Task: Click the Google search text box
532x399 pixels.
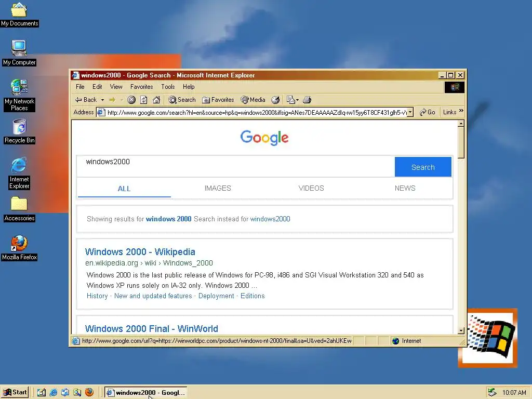Action: tap(235, 166)
